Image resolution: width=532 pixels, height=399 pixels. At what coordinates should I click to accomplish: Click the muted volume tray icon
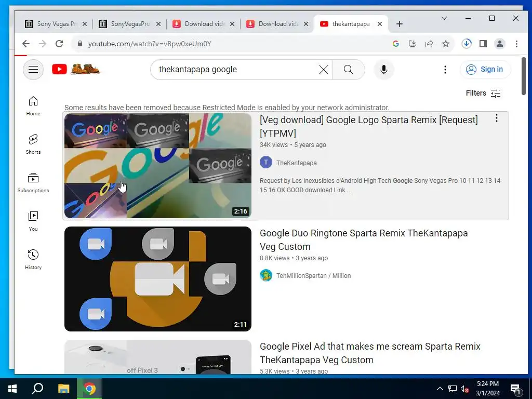point(464,389)
